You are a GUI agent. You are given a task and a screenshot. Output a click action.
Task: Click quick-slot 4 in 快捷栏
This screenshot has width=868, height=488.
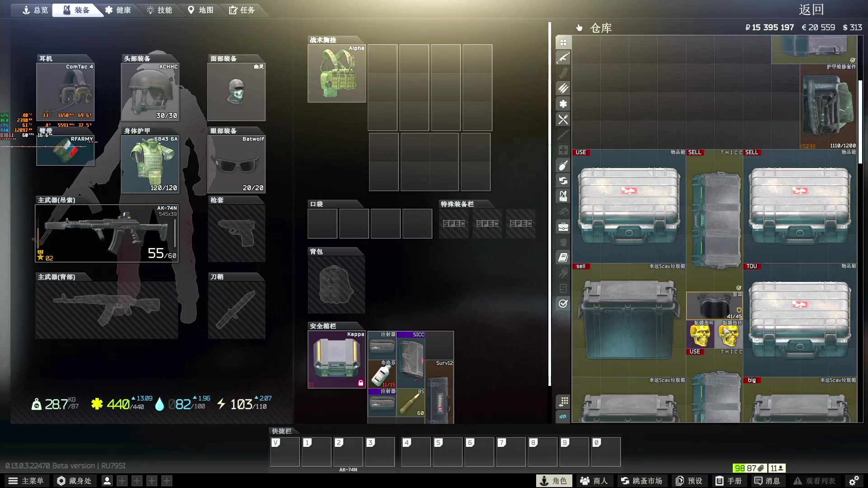coord(416,452)
